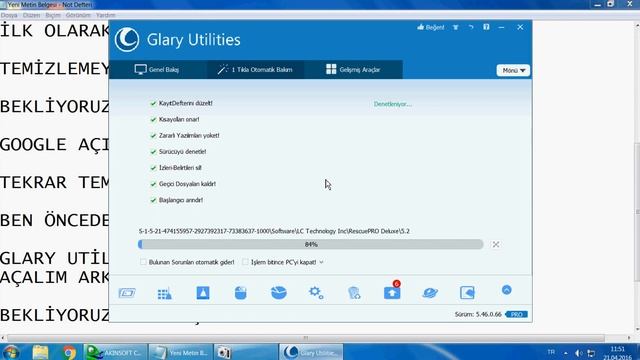This screenshot has width=640, height=360.
Task: Open Görünüm menu in Notepad
Action: pyautogui.click(x=78, y=15)
